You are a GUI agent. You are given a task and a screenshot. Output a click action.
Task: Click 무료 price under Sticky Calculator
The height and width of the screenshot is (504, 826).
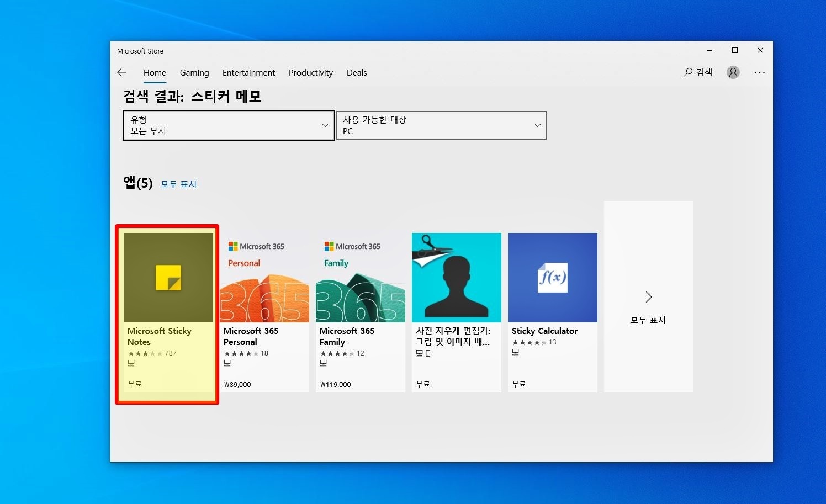point(519,384)
